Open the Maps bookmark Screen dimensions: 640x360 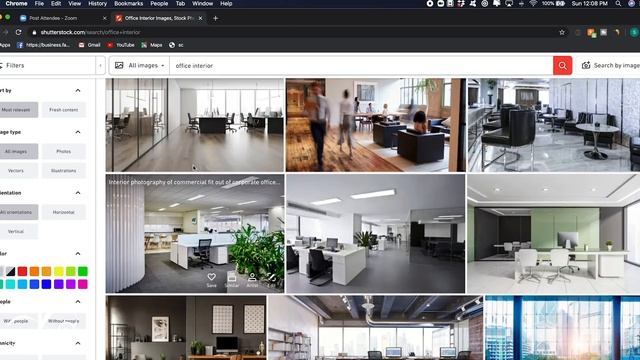coord(152,45)
